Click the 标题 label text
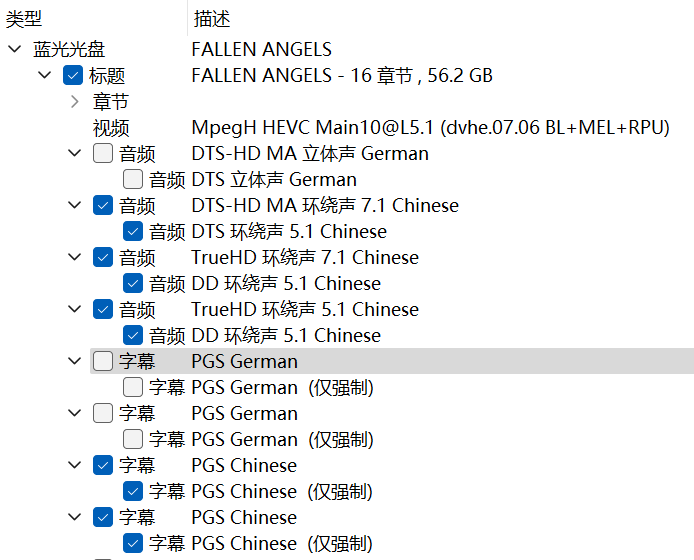 [x=107, y=75]
